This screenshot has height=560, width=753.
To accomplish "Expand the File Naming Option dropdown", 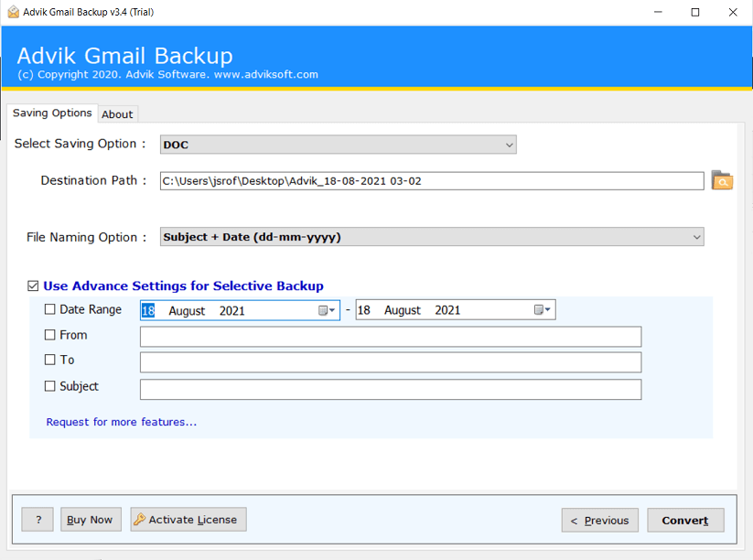I will point(432,237).
